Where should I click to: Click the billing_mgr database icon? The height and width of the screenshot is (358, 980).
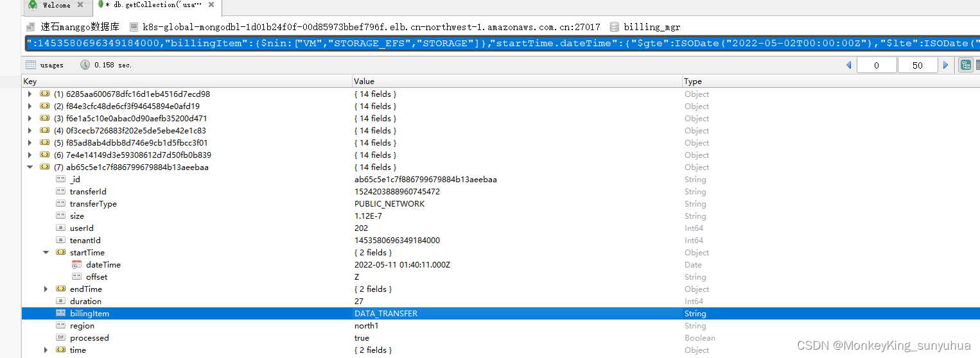point(615,27)
